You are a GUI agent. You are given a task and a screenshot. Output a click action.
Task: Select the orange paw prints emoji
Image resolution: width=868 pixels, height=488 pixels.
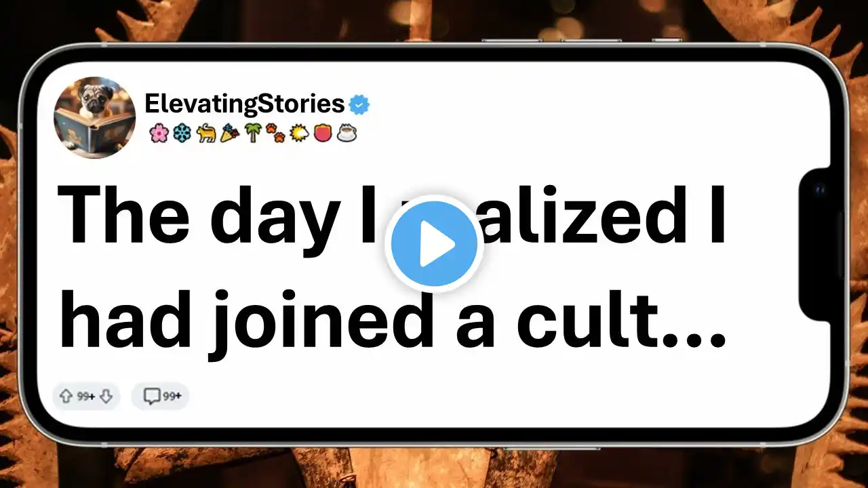point(276,134)
